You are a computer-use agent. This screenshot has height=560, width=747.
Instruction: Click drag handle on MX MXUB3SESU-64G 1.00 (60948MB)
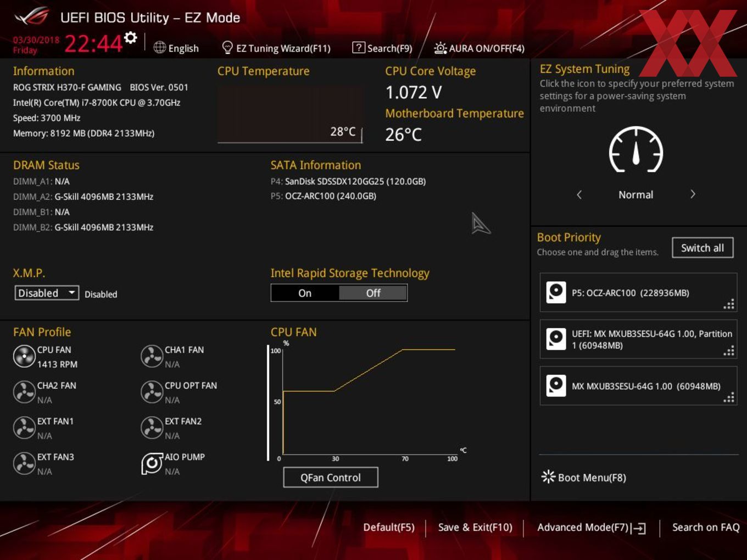729,397
